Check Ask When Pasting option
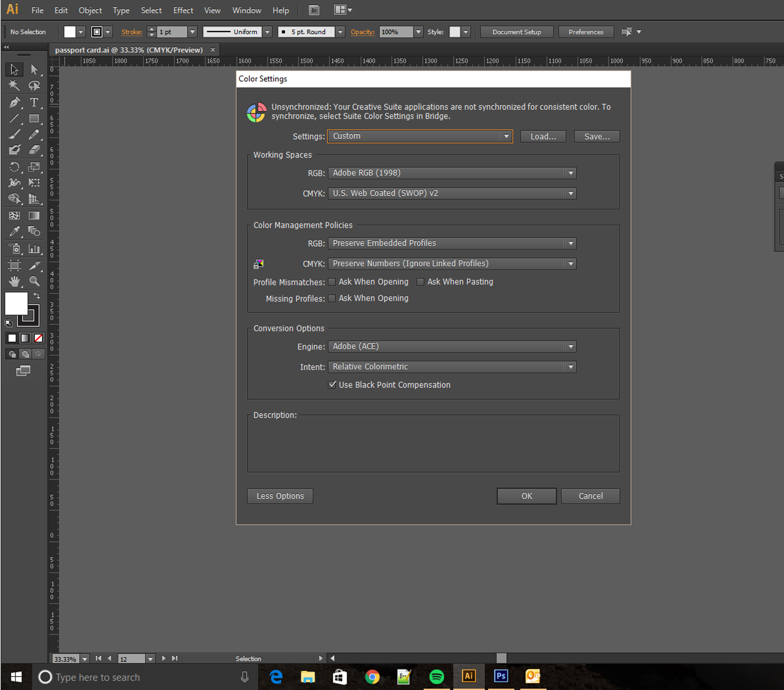The height and width of the screenshot is (690, 784). pyautogui.click(x=421, y=281)
